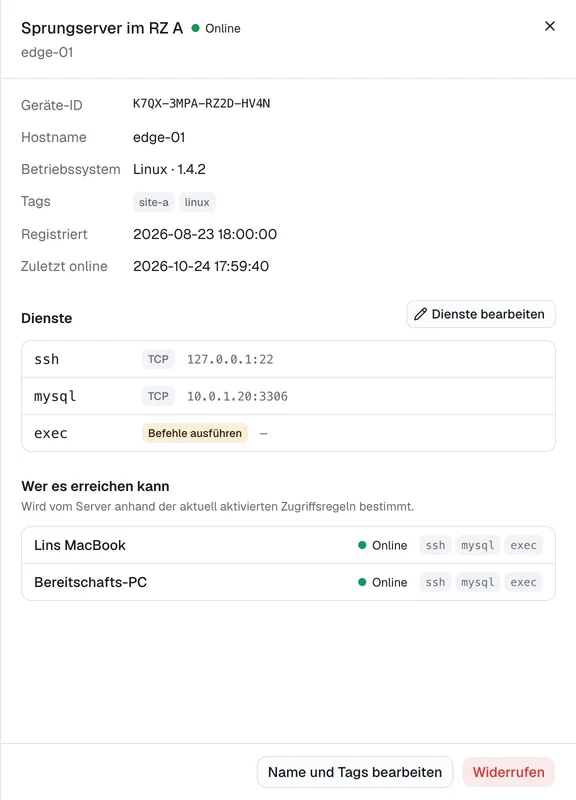Screen dimensions: 576x800
Task: Click the Hostname value edge-01
Action: point(159,137)
